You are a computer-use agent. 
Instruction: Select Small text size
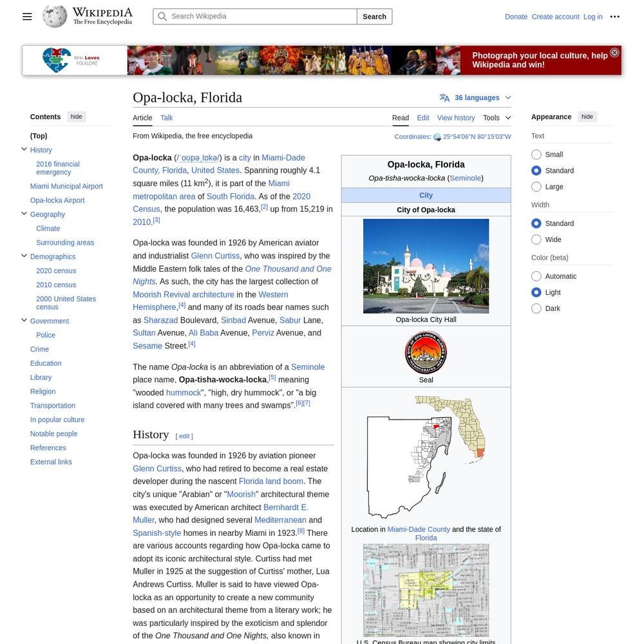(536, 155)
